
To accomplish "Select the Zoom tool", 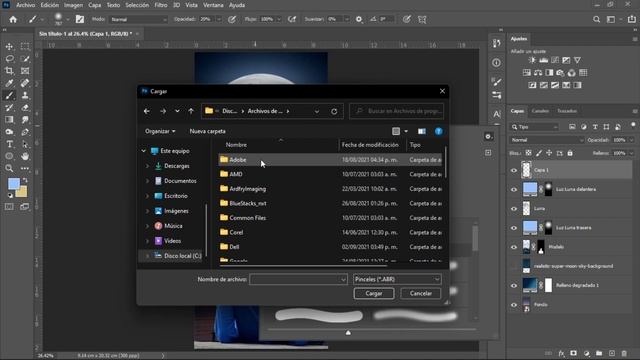I will pos(9,168).
